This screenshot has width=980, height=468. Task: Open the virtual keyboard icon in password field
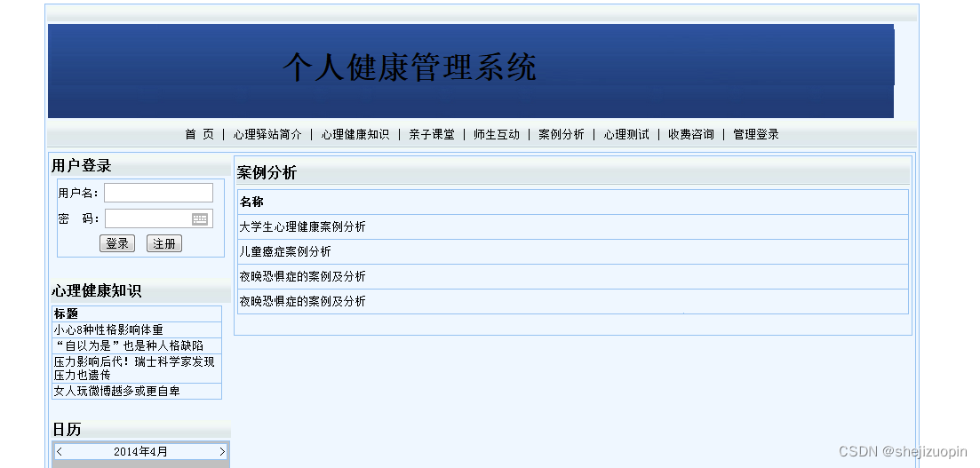[x=200, y=218]
